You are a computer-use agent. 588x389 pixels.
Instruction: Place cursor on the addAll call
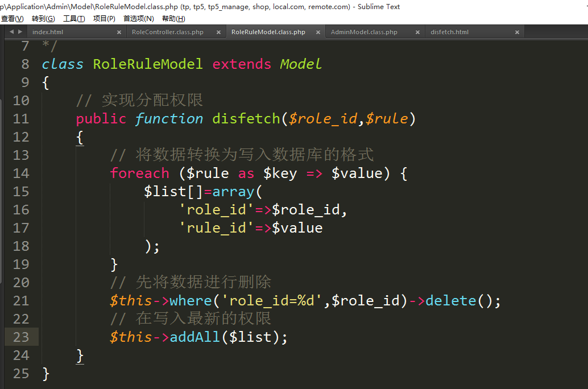(x=194, y=337)
